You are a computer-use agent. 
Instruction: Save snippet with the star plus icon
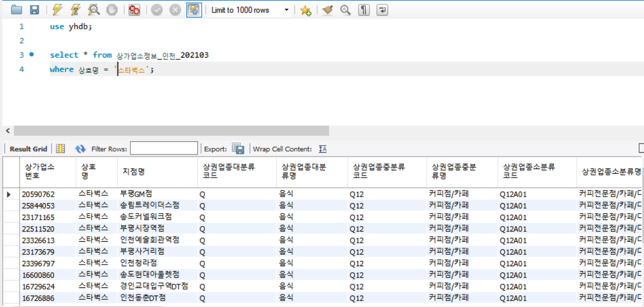tap(305, 10)
